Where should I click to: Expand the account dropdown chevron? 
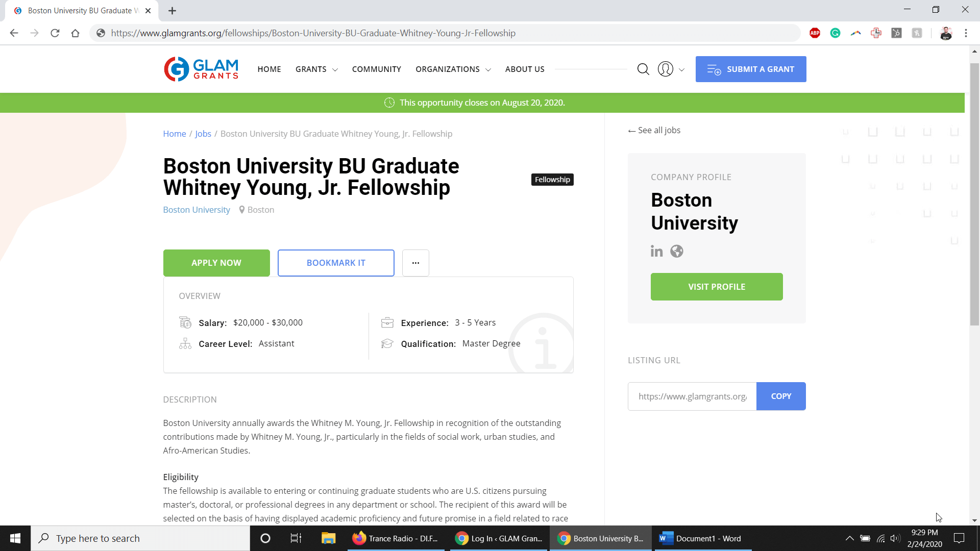pyautogui.click(x=681, y=70)
